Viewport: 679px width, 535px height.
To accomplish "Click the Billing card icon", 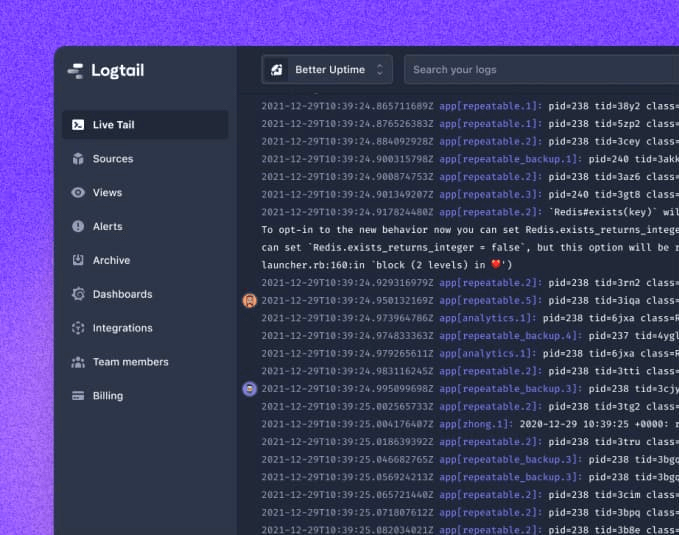I will click(78, 396).
